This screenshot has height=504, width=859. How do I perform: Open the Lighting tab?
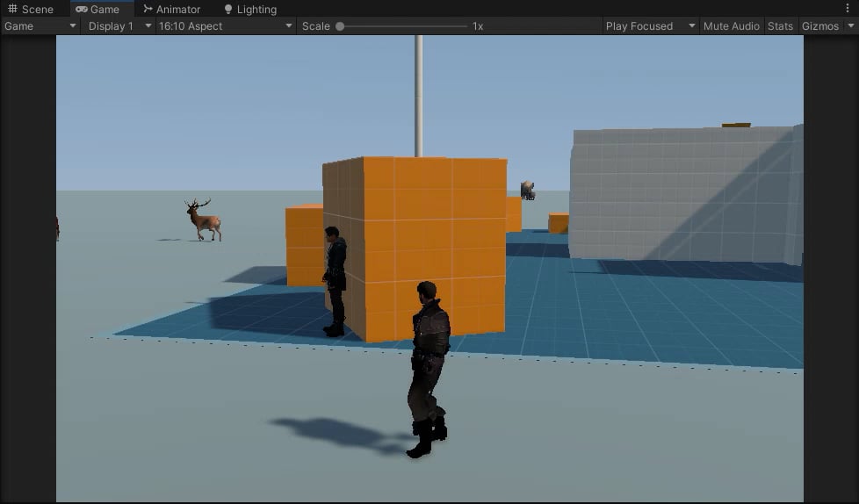click(250, 10)
